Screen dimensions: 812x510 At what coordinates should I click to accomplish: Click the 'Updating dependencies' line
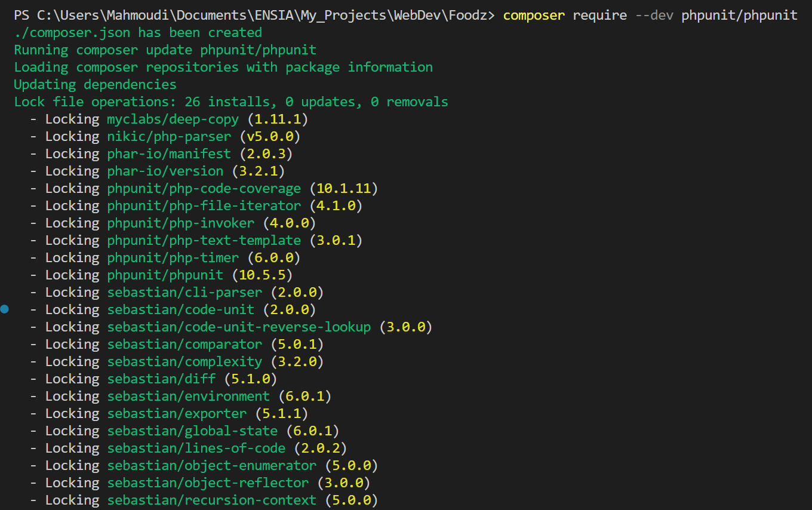tap(95, 84)
